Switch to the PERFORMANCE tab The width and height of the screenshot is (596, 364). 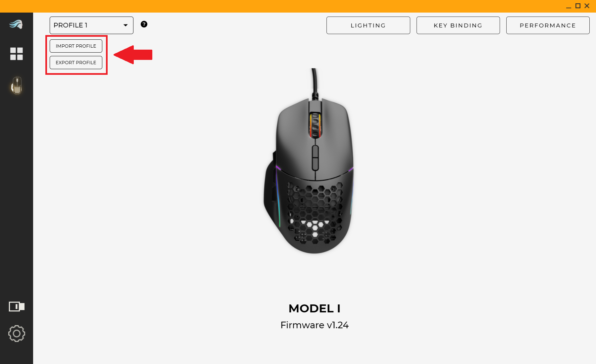click(548, 25)
